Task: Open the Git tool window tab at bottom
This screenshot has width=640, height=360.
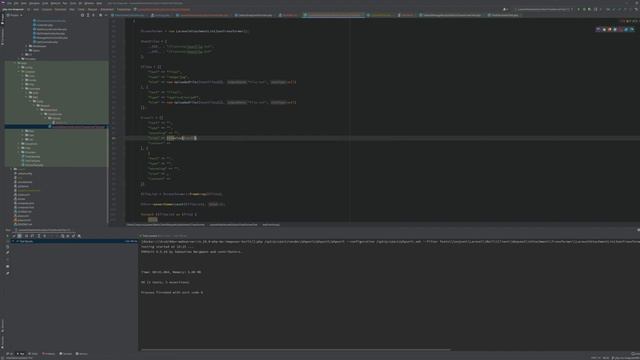Action: click(x=9, y=354)
